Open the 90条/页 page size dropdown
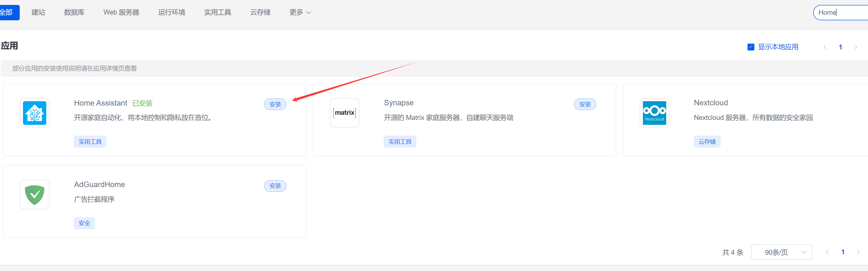Viewport: 868px width, 271px height. [x=781, y=252]
